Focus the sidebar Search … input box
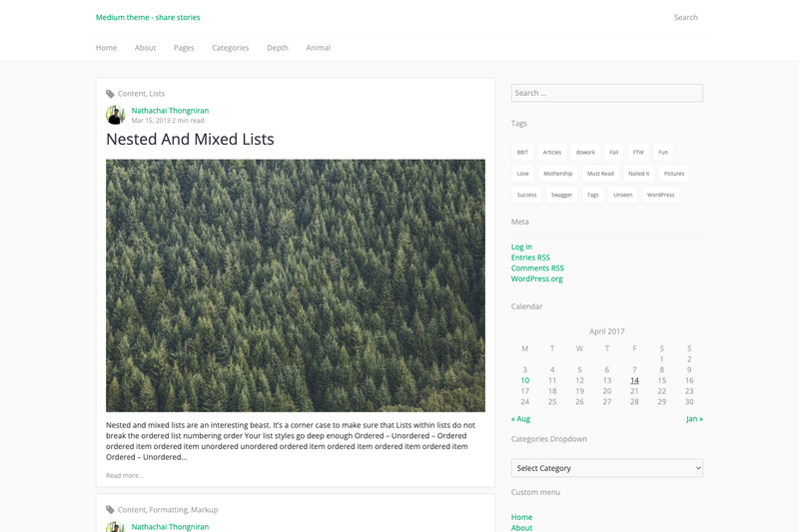The image size is (799, 532). pyautogui.click(x=607, y=93)
